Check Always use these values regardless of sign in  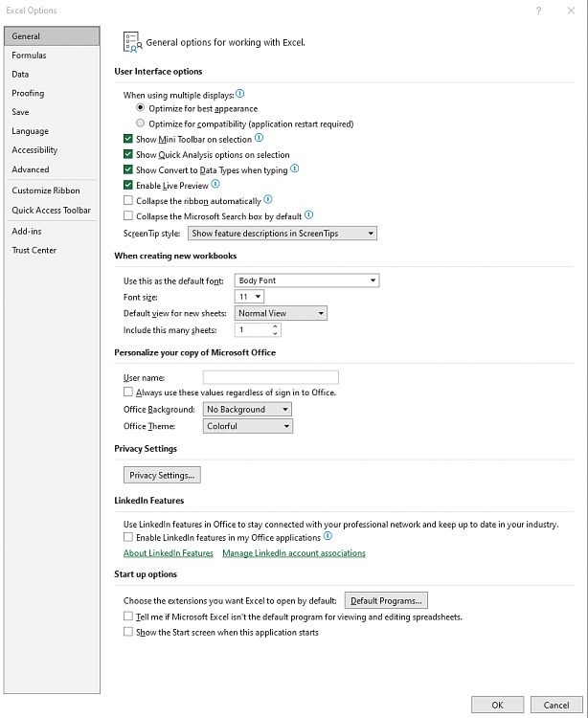coord(128,392)
